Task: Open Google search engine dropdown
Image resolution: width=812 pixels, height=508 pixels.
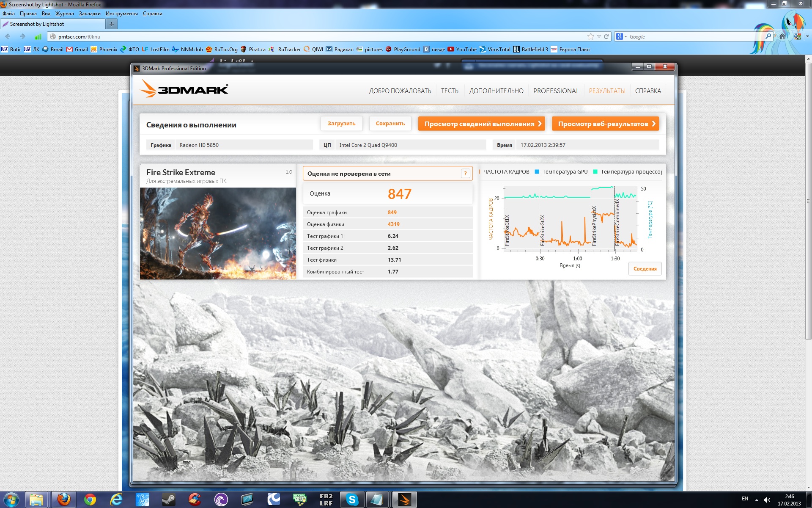Action: [621, 36]
